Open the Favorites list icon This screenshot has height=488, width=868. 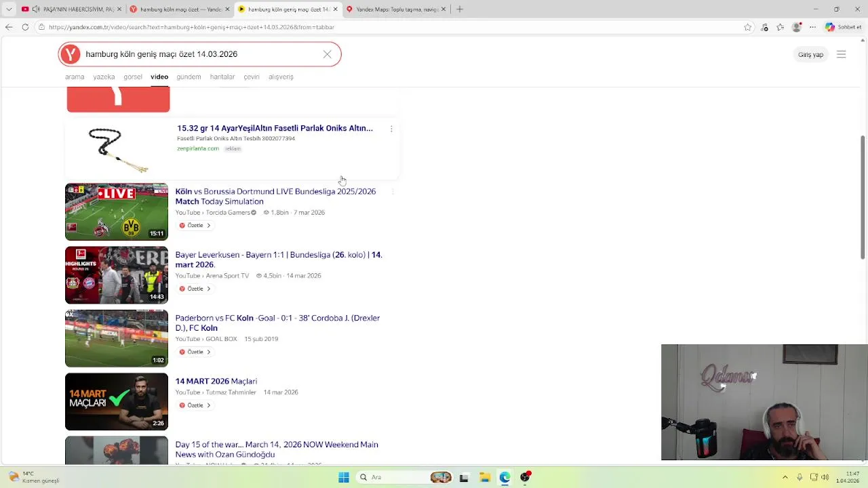[x=781, y=27]
